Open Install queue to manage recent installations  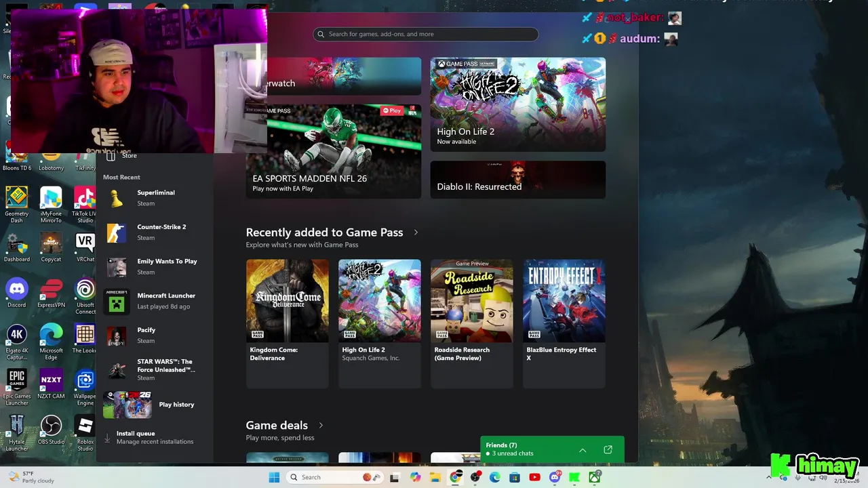tap(155, 437)
